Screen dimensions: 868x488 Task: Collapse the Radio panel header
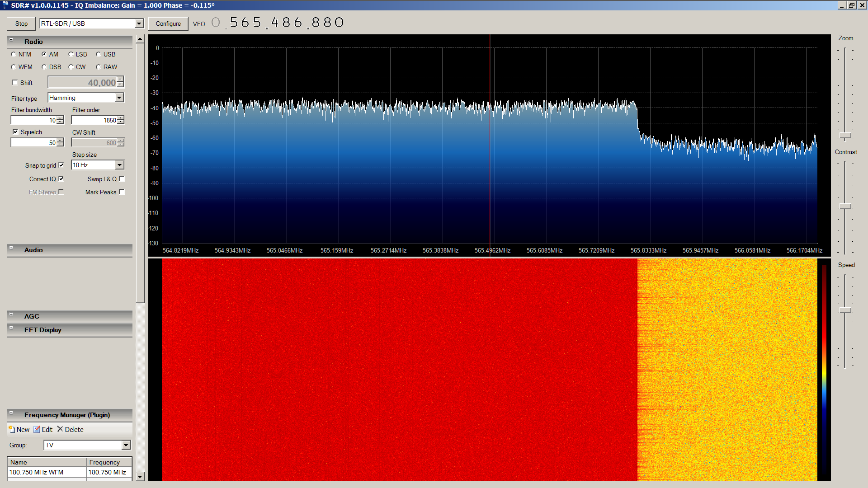point(11,40)
